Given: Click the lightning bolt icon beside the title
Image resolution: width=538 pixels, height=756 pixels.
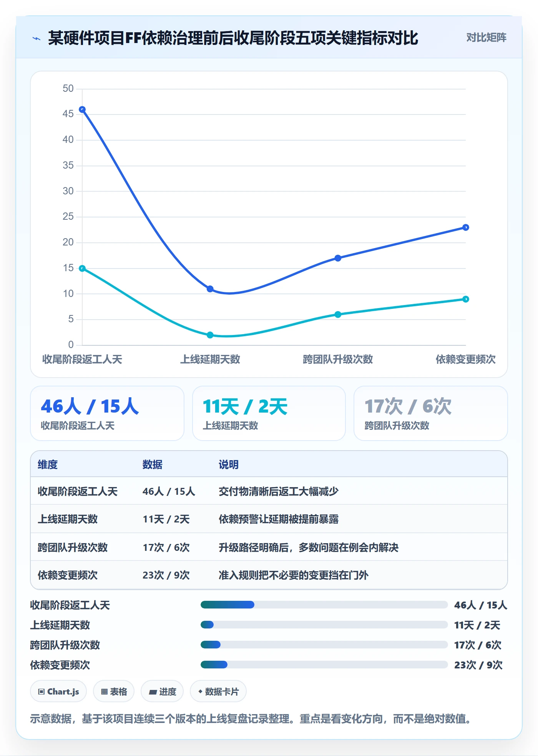Looking at the screenshot, I should tap(37, 38).
